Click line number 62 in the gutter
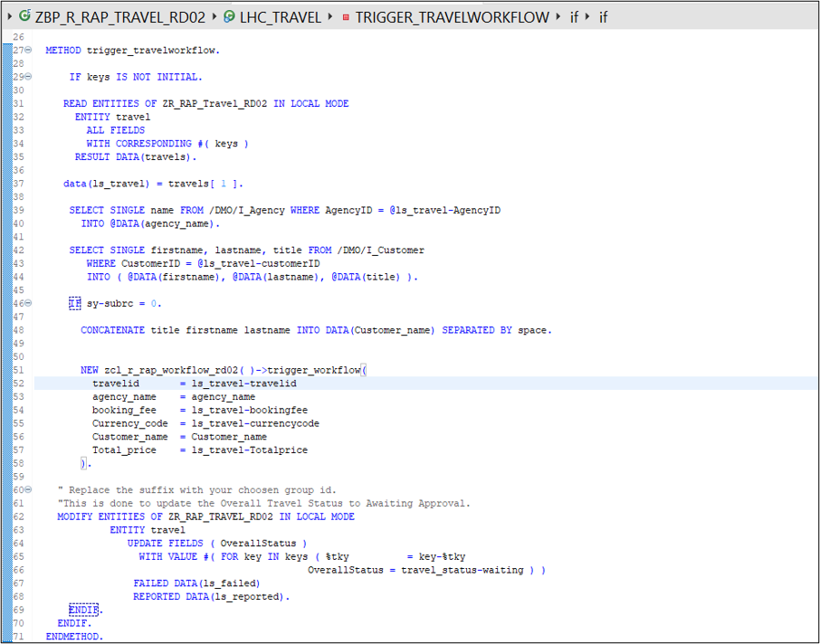Screen dimensions: 820x644 18,516
